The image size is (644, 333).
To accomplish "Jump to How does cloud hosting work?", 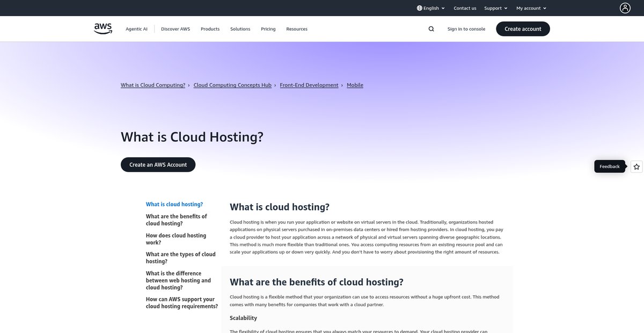I will pos(176,239).
